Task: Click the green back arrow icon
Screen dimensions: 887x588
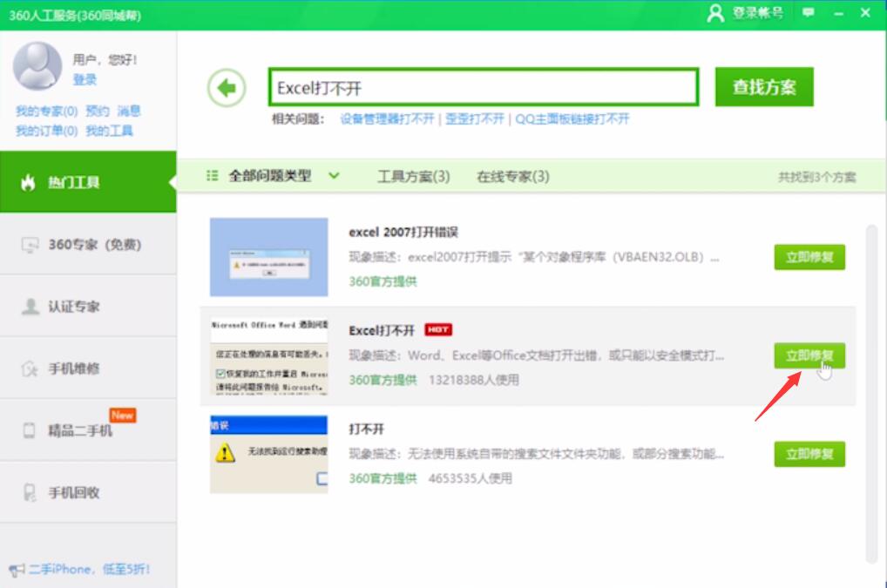Action: [x=227, y=88]
